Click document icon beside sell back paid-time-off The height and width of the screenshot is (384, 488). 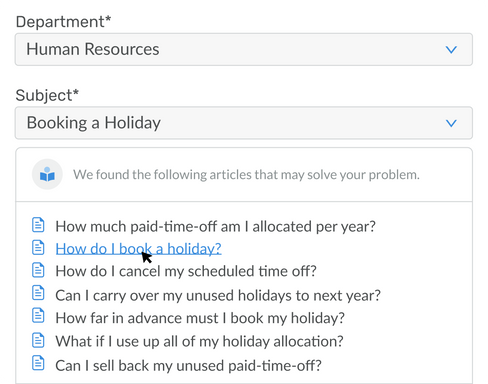[38, 363]
